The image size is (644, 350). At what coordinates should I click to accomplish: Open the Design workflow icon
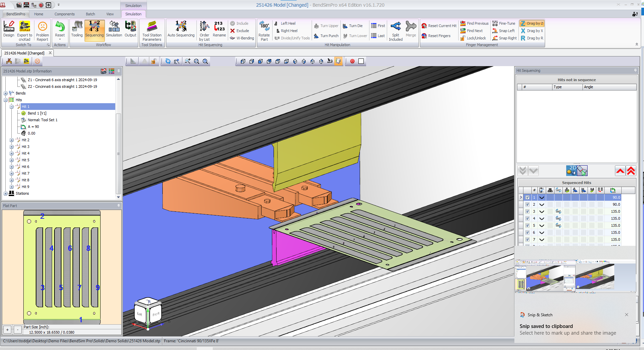[x=9, y=29]
